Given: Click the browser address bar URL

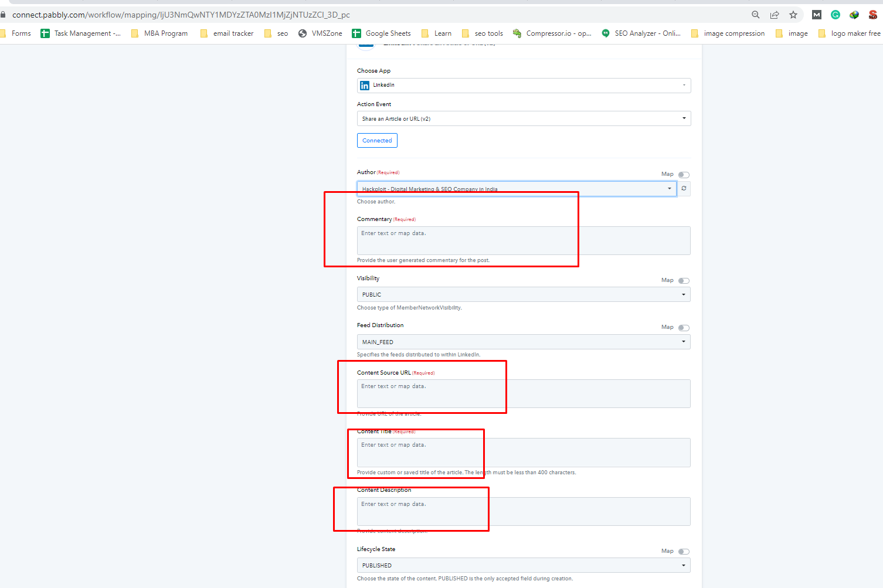Looking at the screenshot, I should point(181,15).
